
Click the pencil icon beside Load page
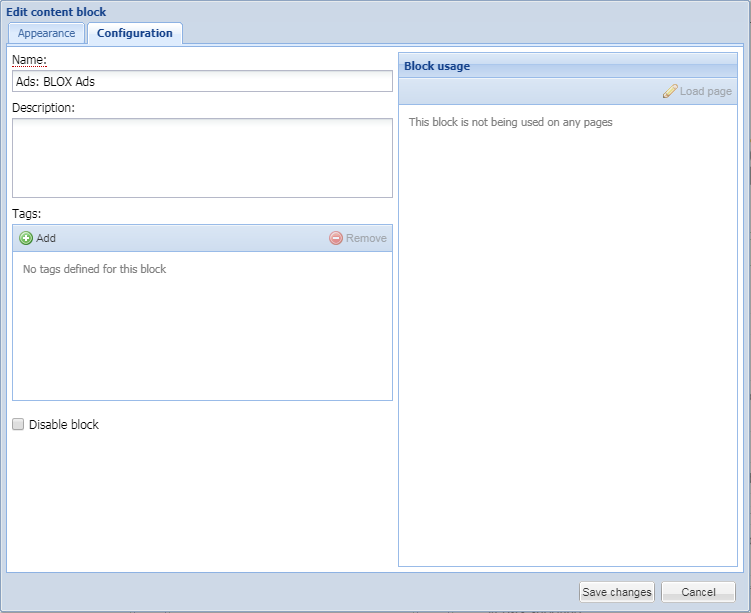point(670,91)
